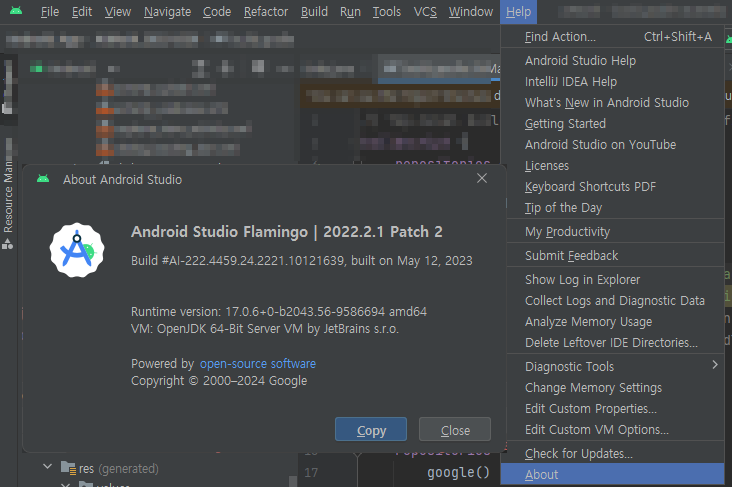The image size is (732, 487).
Task: Click line number 17 in editor gutter
Action: click(x=311, y=473)
